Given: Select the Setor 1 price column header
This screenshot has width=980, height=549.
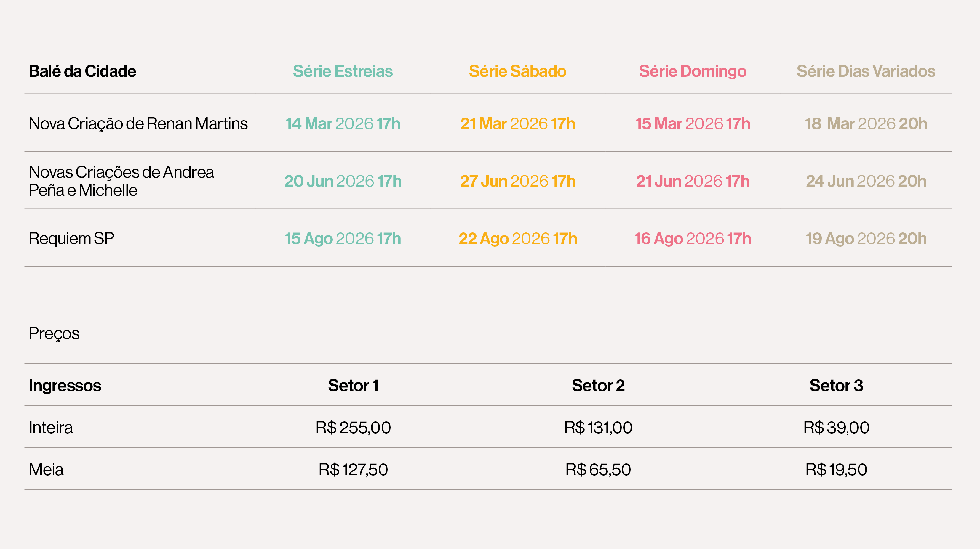Looking at the screenshot, I should coord(353,386).
